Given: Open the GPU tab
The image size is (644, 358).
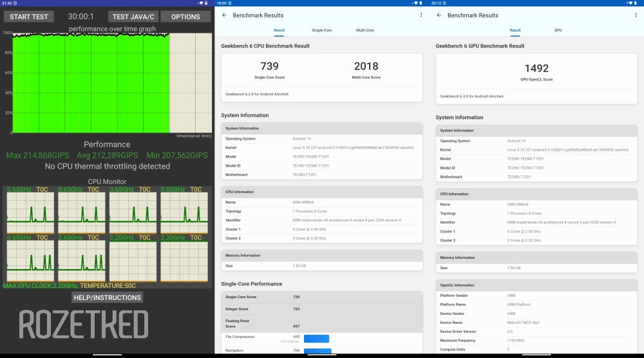Looking at the screenshot, I should [558, 30].
